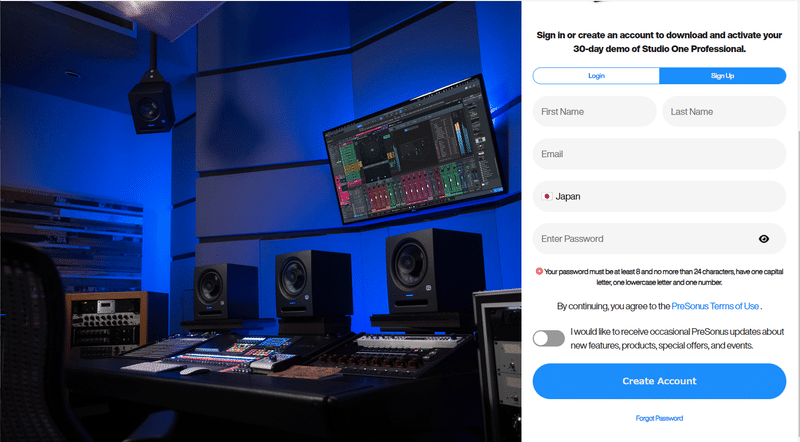Click the Enter Password field

pyautogui.click(x=659, y=238)
